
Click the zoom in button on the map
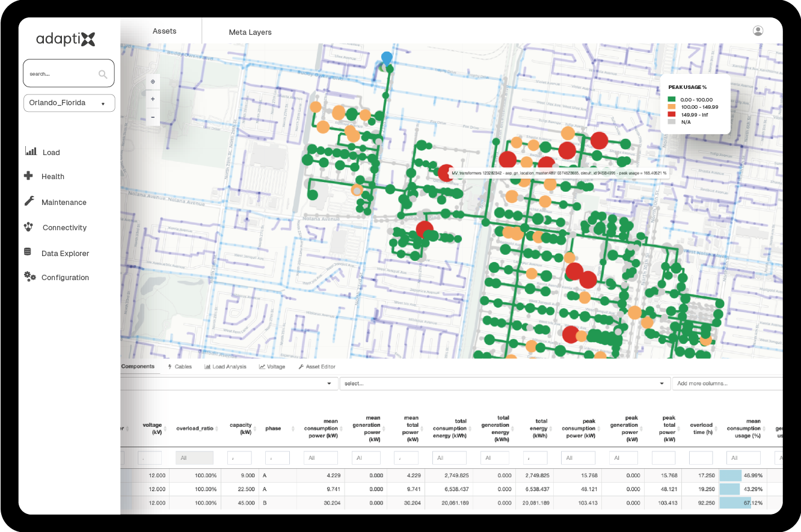tap(152, 99)
